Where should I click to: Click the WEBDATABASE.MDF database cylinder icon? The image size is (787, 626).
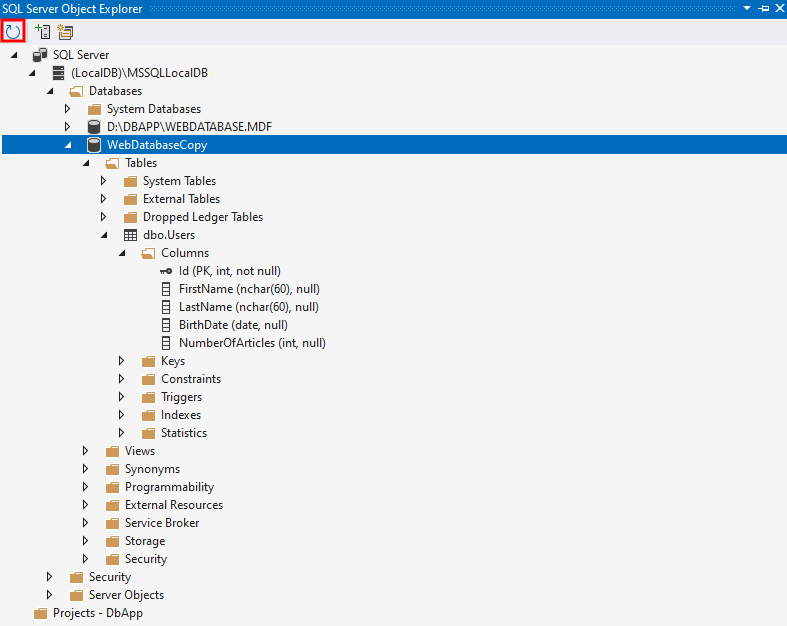coord(94,127)
